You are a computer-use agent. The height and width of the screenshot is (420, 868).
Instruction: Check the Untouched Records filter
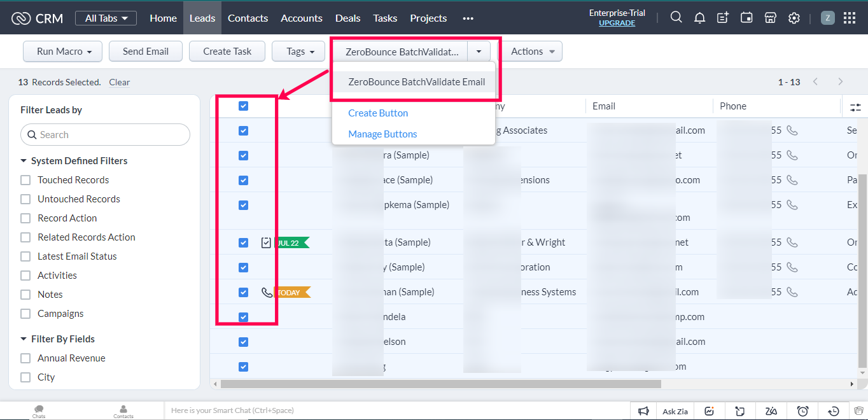(25, 199)
